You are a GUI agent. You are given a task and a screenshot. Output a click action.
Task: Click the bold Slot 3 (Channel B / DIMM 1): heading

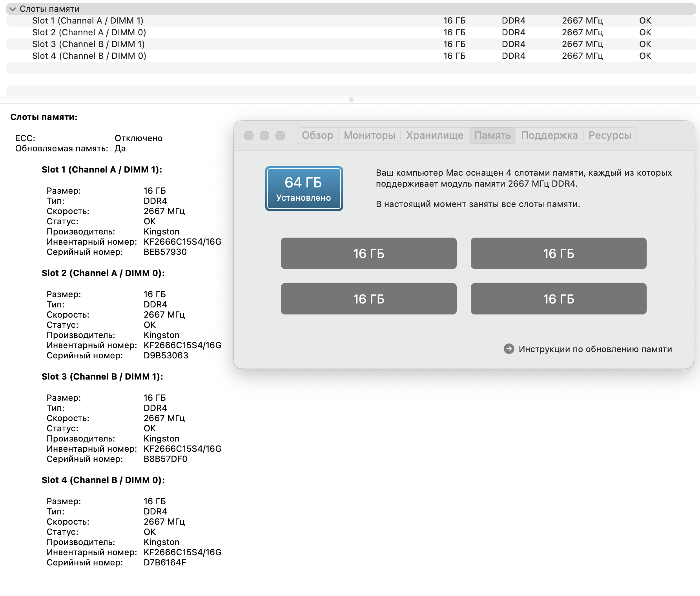pyautogui.click(x=102, y=377)
